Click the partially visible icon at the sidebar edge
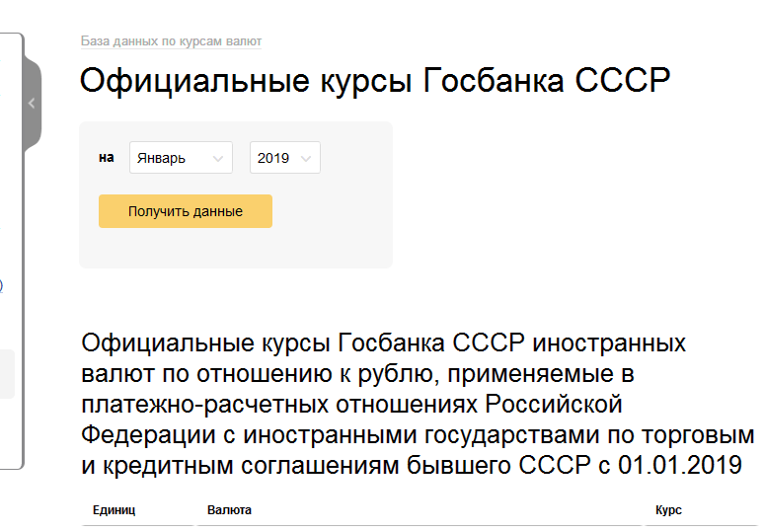764x532 pixels. click(x=1, y=285)
